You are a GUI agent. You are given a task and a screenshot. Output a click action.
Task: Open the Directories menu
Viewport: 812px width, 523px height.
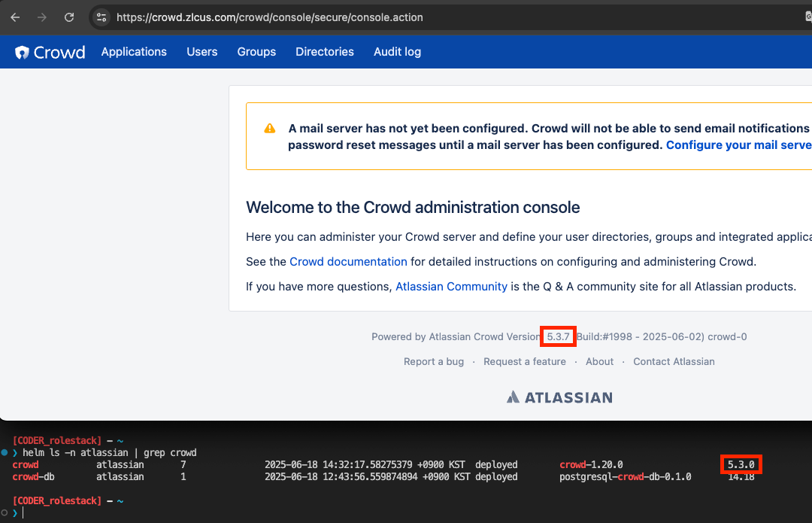[x=325, y=52]
